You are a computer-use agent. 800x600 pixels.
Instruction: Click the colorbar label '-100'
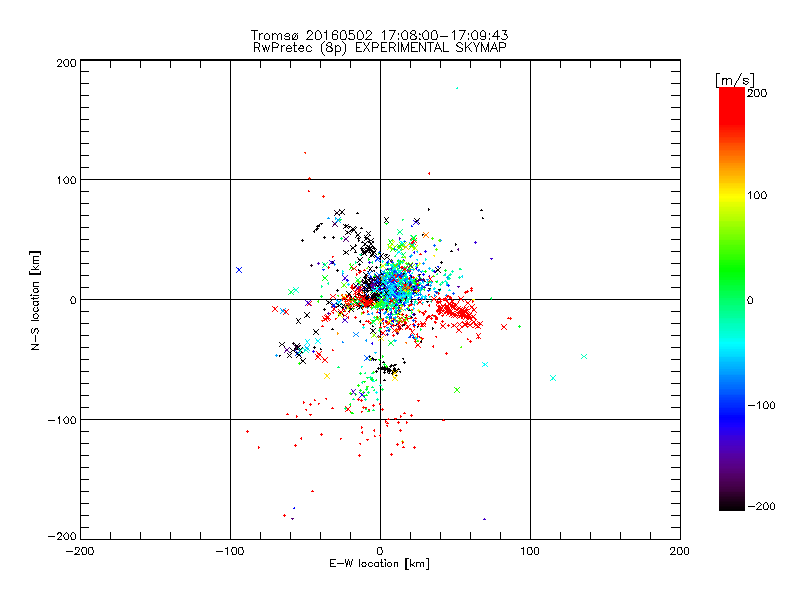(x=761, y=405)
